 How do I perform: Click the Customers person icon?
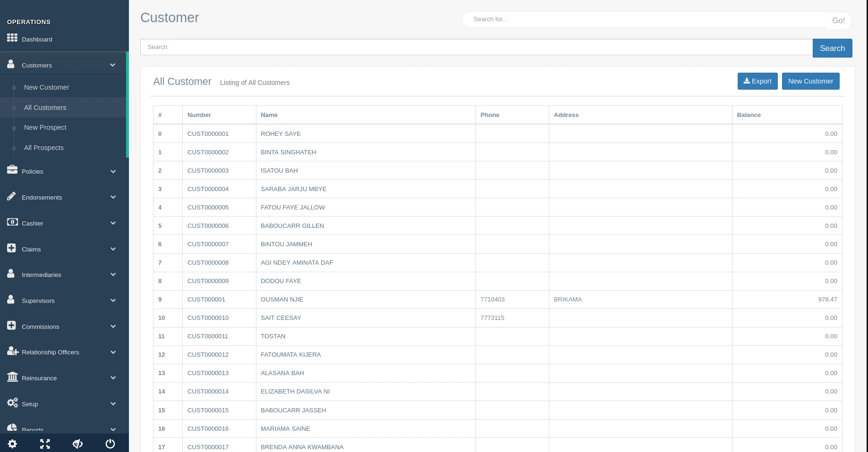pyautogui.click(x=11, y=64)
